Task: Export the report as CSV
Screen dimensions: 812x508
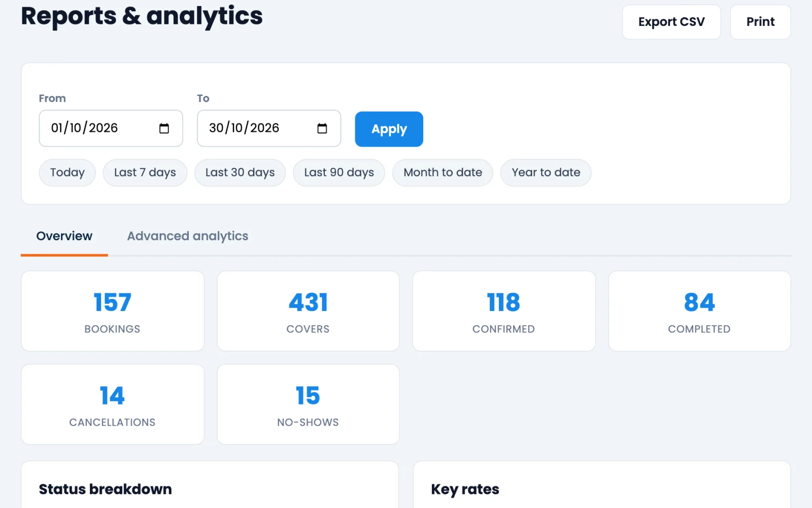Action: pos(671,22)
